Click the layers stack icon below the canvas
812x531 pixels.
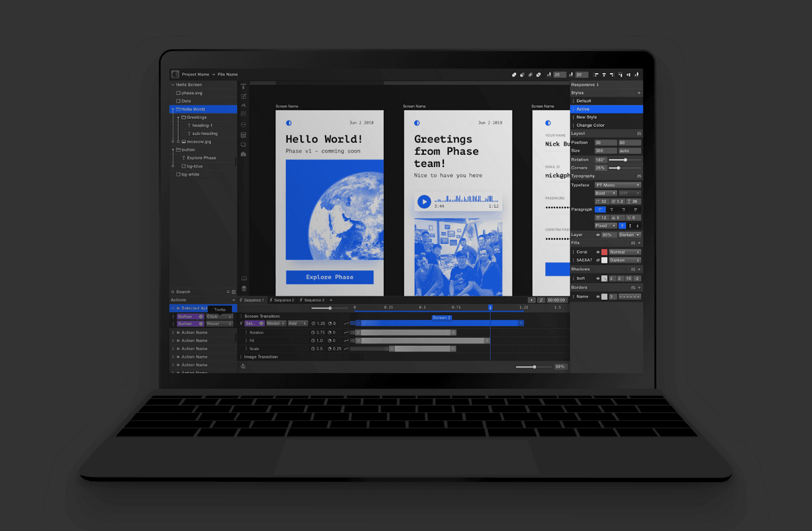pos(244,288)
